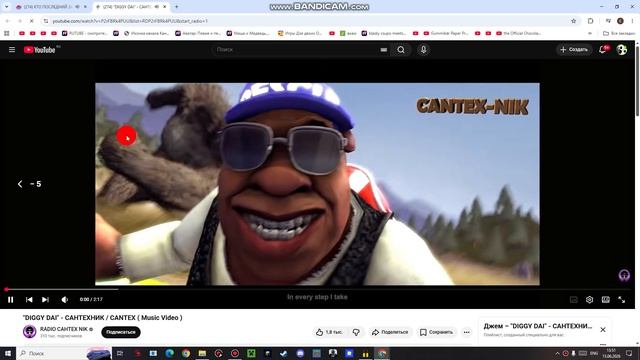640x360 pixels.
Task: Open Task View on the taskbar
Action: (x=120, y=353)
